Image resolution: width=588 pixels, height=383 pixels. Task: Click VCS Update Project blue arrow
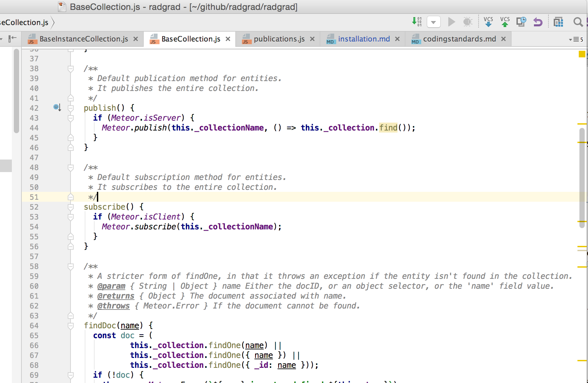tap(488, 22)
